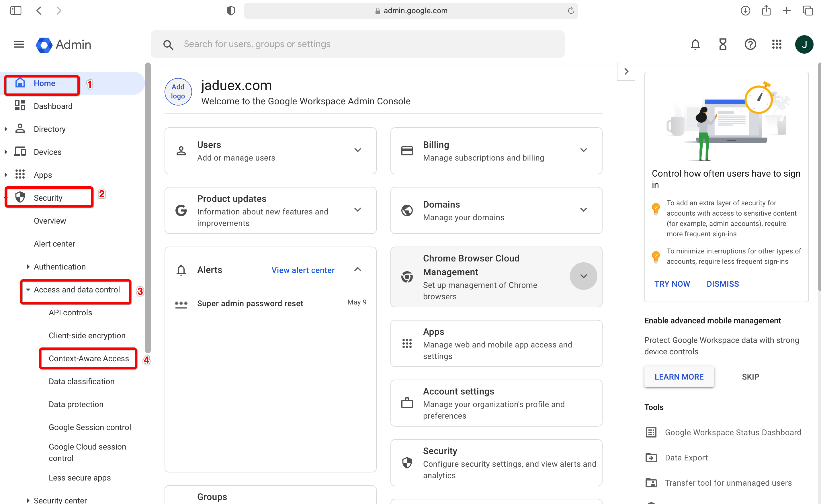This screenshot has width=821, height=504.
Task: Open the help question mark icon
Action: coord(750,44)
